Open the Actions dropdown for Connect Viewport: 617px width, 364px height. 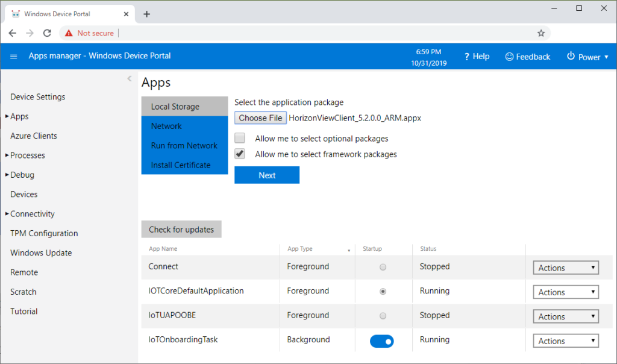[566, 268]
